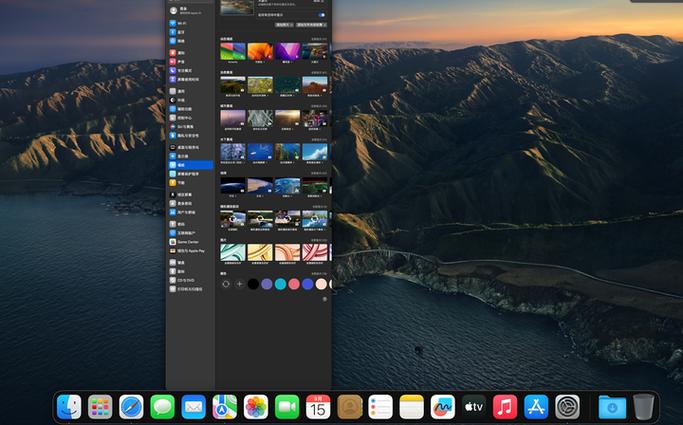
Task: Open Game Center in the sidebar
Action: [188, 242]
